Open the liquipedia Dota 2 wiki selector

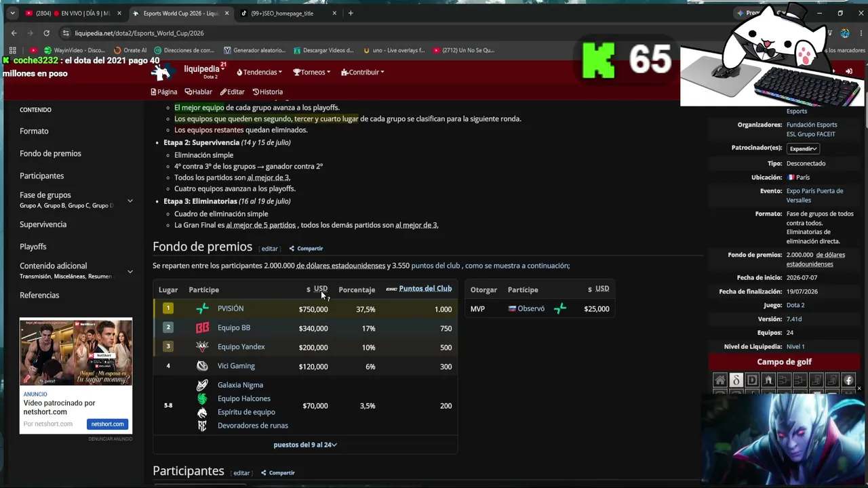204,71
